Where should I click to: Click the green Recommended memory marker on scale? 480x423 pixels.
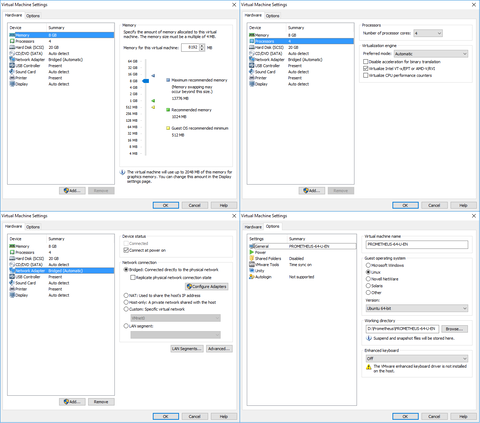pos(153,101)
